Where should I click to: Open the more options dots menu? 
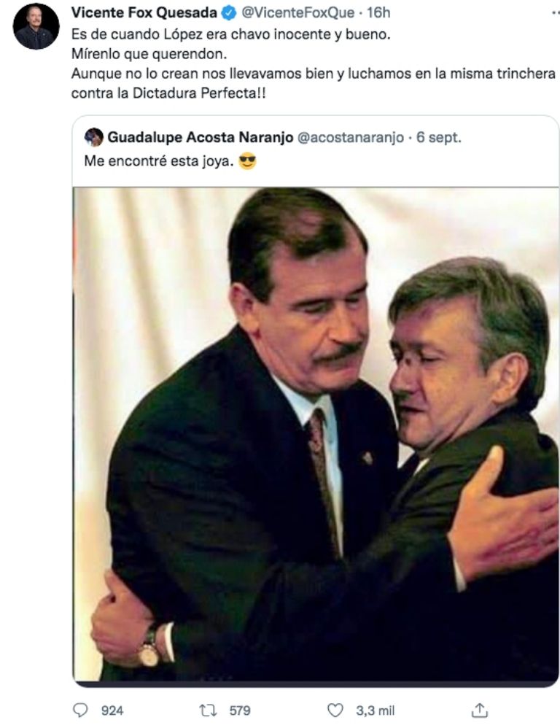[555, 12]
